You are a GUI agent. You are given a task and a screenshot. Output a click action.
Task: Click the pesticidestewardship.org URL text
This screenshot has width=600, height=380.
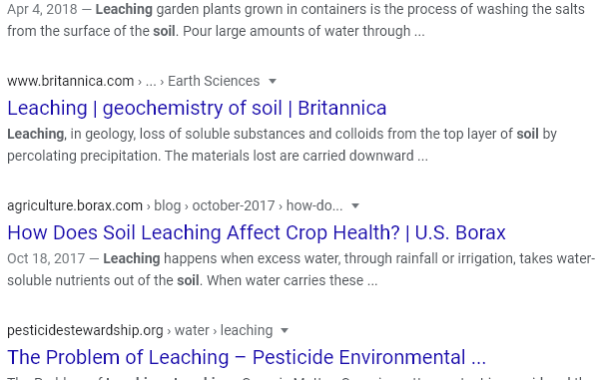point(85,330)
